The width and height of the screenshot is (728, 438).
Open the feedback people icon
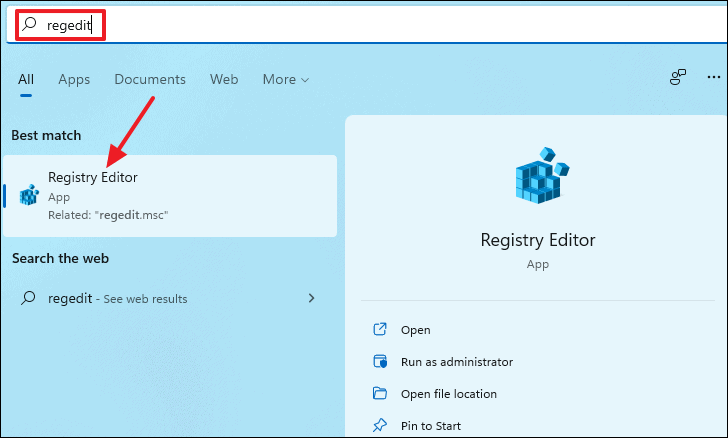(678, 78)
